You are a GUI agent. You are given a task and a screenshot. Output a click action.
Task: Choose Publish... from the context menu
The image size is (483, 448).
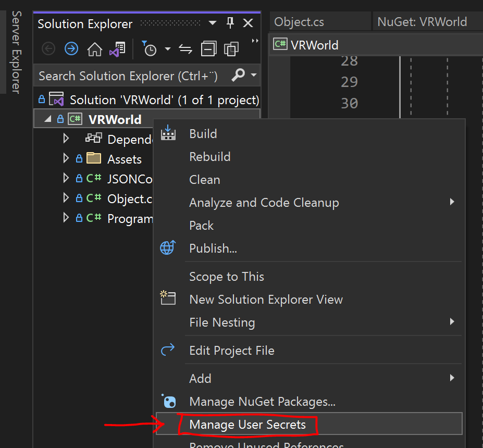tap(308, 248)
